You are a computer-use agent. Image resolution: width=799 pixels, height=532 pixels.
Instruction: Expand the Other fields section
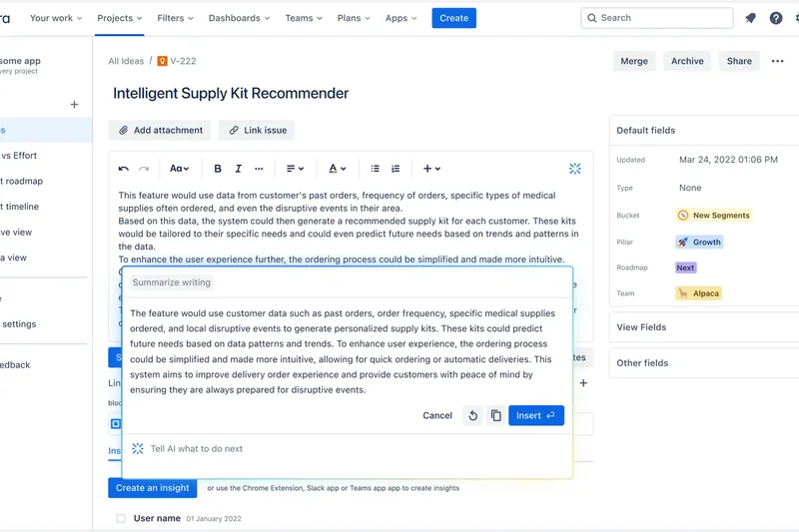[705, 363]
